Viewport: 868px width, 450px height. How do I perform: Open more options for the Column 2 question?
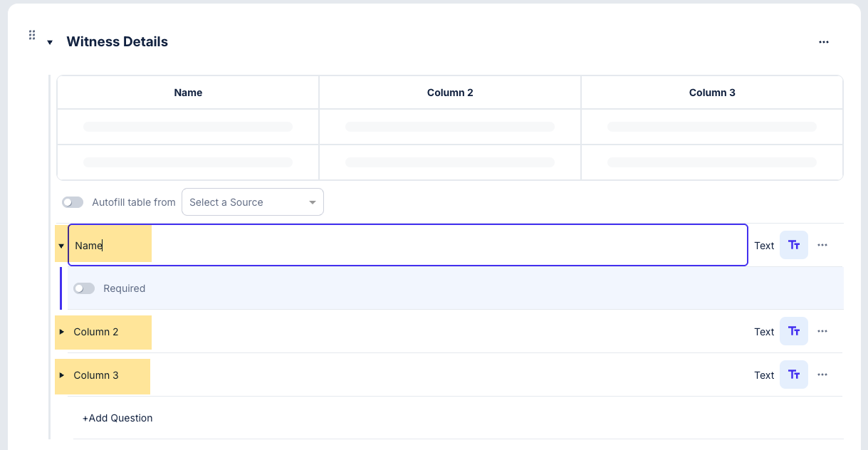point(822,331)
